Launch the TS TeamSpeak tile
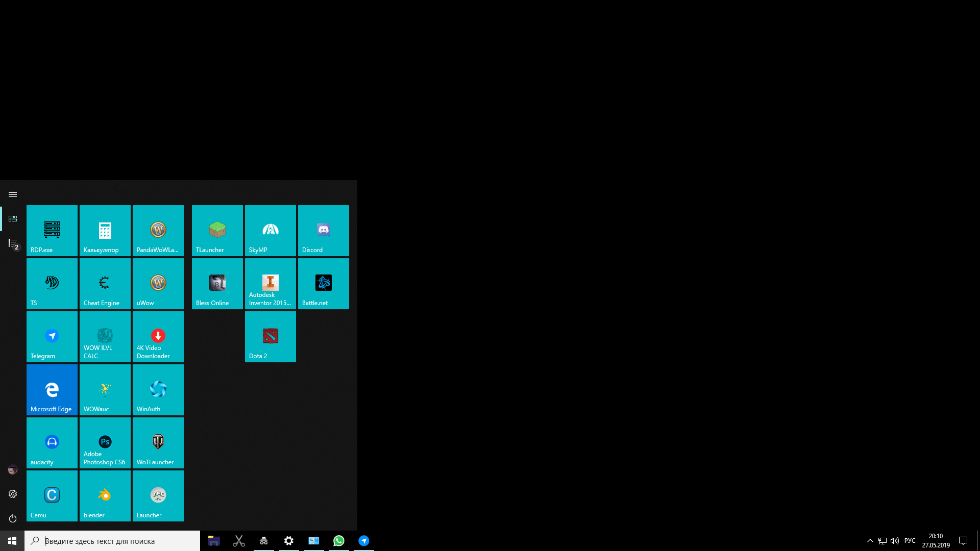The width and height of the screenshot is (980, 551). tap(52, 284)
